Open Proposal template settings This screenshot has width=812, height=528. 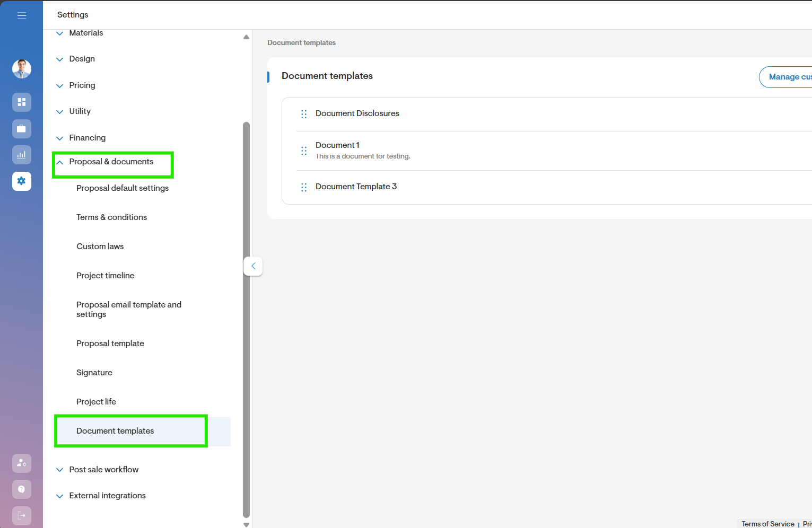pyautogui.click(x=110, y=344)
